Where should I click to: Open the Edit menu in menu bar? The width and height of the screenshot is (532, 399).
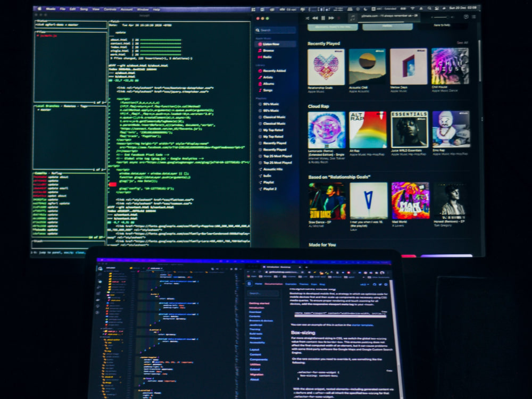click(x=72, y=9)
